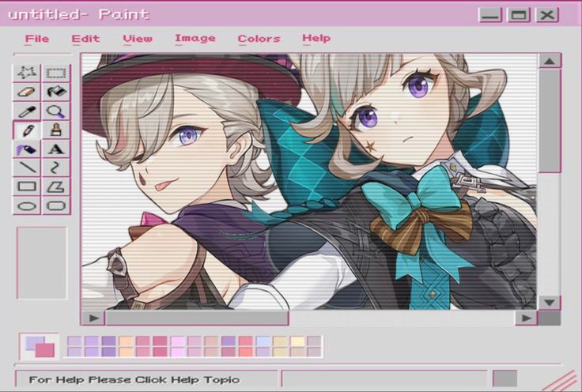Image resolution: width=582 pixels, height=392 pixels.
Task: Click the vertical scrollbar up arrow
Action: click(x=550, y=61)
